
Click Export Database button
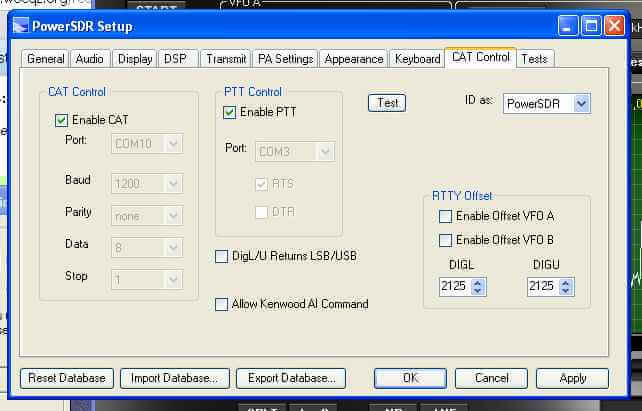click(291, 378)
